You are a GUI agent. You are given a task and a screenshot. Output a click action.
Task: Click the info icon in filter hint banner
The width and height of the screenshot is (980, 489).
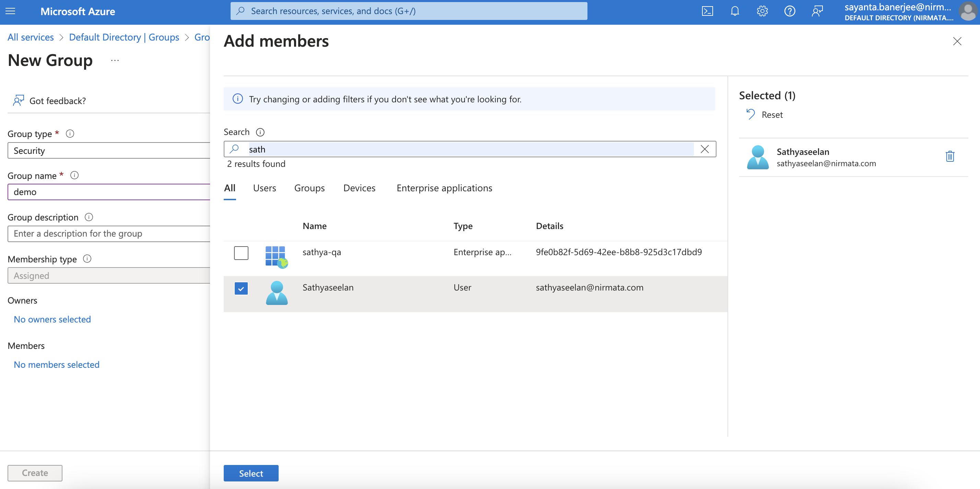coord(238,99)
